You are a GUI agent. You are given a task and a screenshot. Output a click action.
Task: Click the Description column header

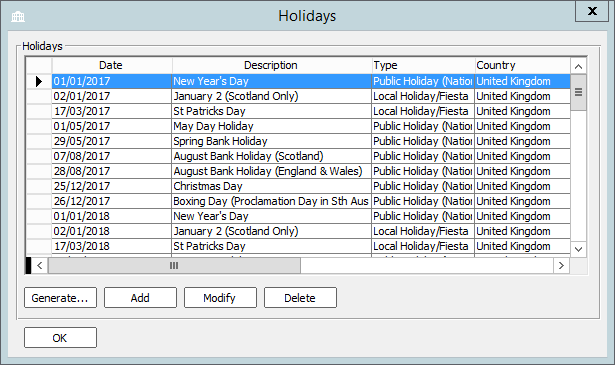[271, 65]
